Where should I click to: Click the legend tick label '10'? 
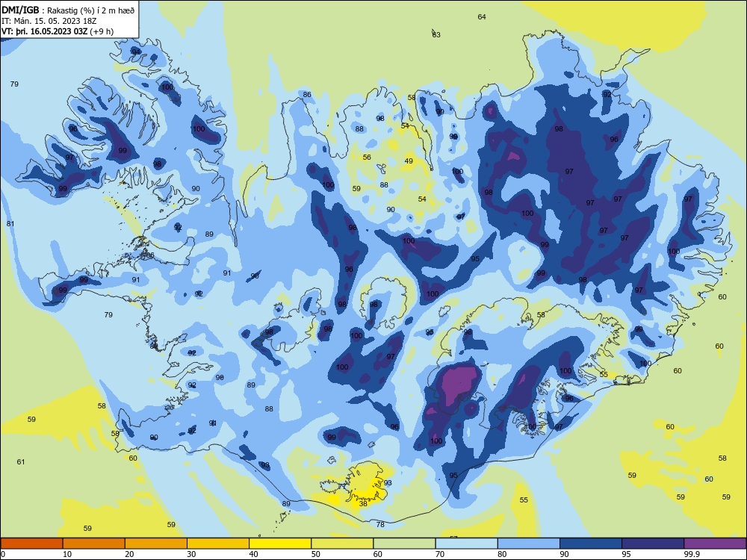[67, 554]
